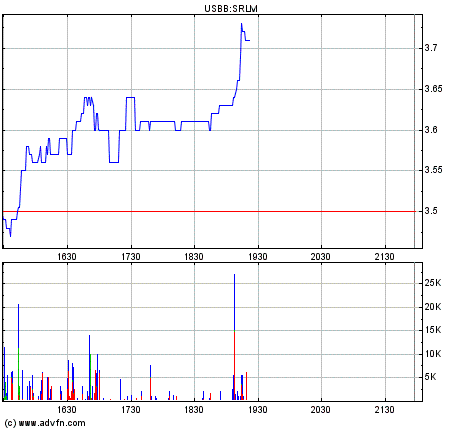Select the 15K volume axis label
This screenshot has height=430, width=460.
click(x=433, y=330)
